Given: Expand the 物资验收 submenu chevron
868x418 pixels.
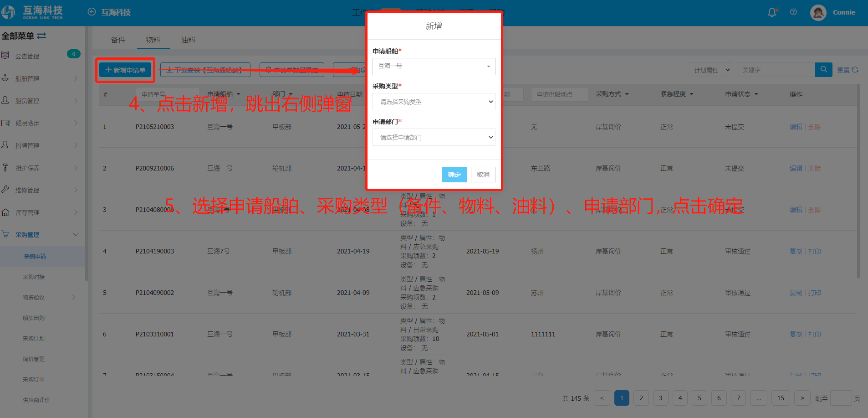Looking at the screenshot, I should point(74,297).
